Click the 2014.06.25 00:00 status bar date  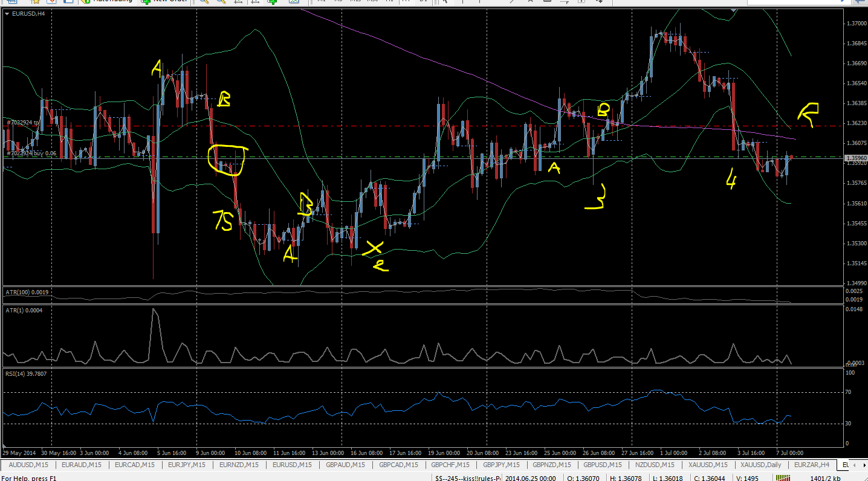click(x=530, y=478)
